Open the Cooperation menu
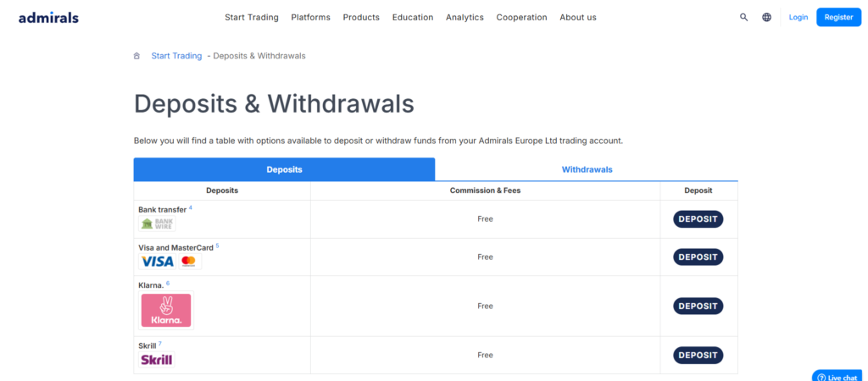868x381 pixels. click(x=522, y=17)
